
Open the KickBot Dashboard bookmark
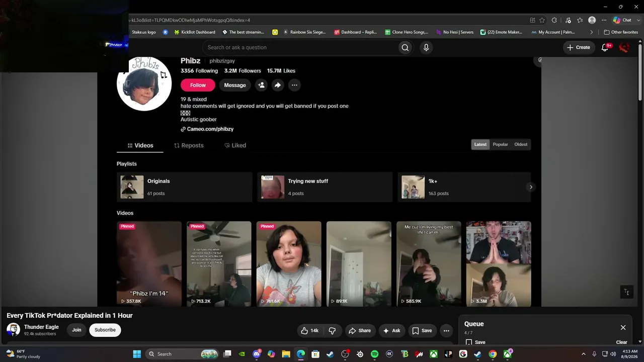[x=194, y=32]
